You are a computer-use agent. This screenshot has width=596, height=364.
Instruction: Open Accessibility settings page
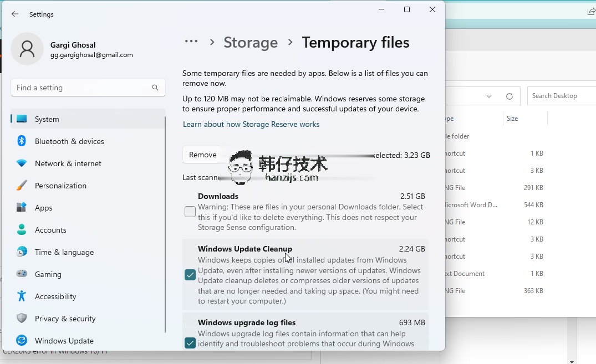[x=88, y=296]
